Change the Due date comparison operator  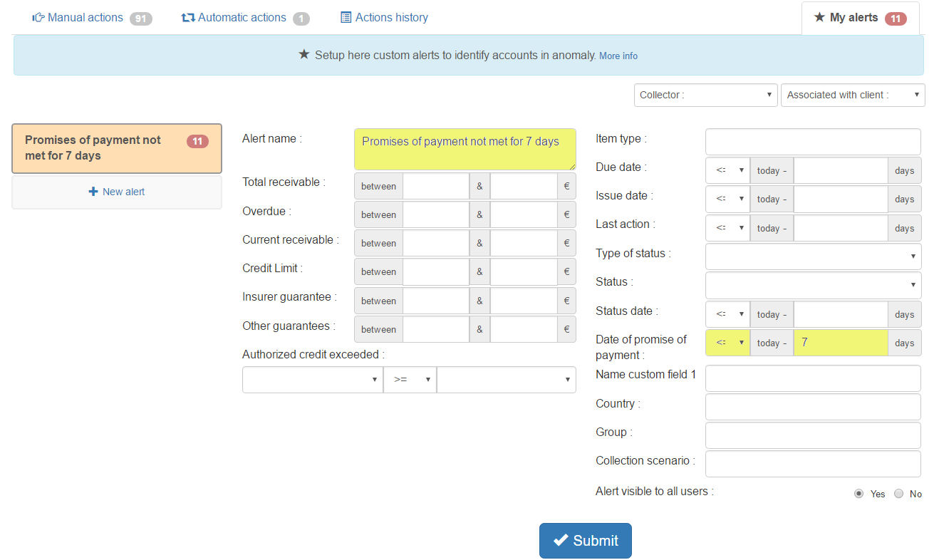727,171
